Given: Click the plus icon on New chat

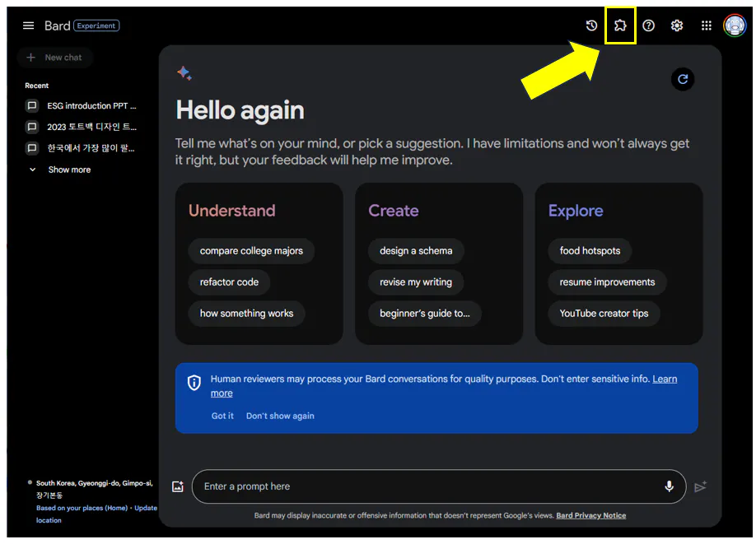Looking at the screenshot, I should pyautogui.click(x=30, y=58).
